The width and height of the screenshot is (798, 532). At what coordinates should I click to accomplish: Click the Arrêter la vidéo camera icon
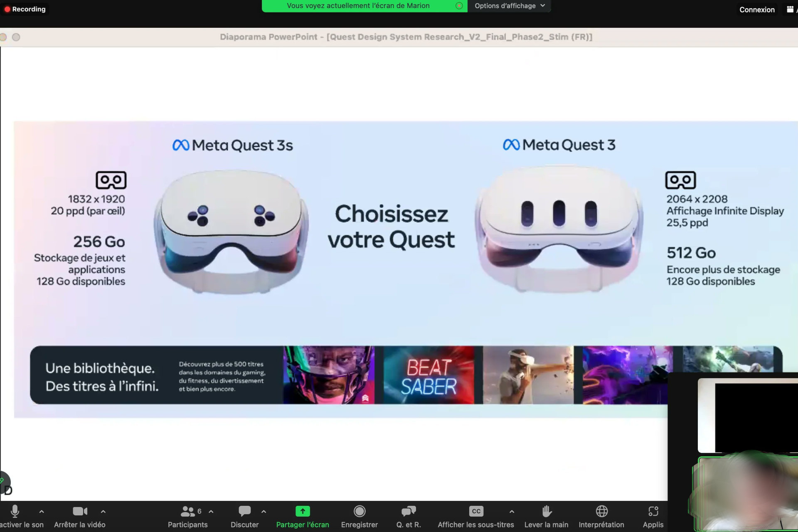click(79, 511)
